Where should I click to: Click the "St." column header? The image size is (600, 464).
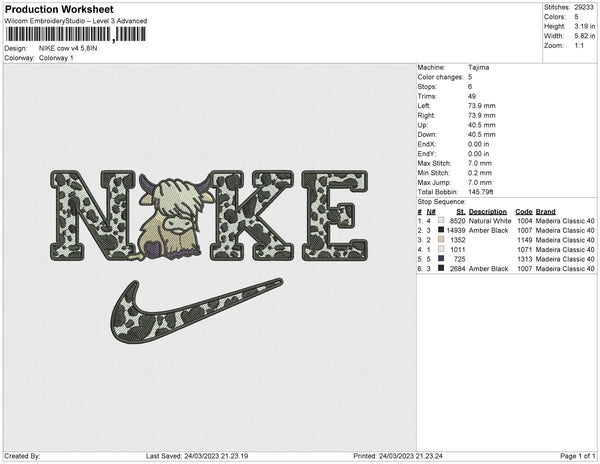coord(461,212)
